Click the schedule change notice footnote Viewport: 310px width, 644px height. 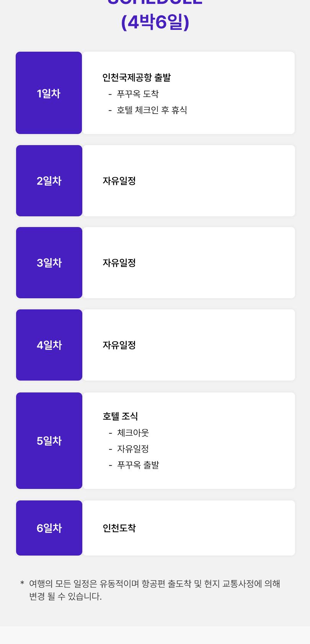pos(155,590)
